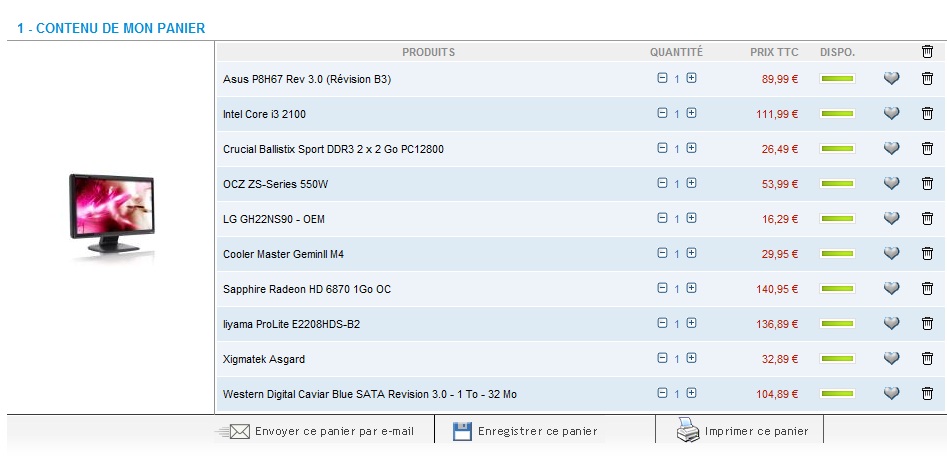
Task: Click heart icon for OCZ ZS-Series 550W
Action: coord(891,184)
